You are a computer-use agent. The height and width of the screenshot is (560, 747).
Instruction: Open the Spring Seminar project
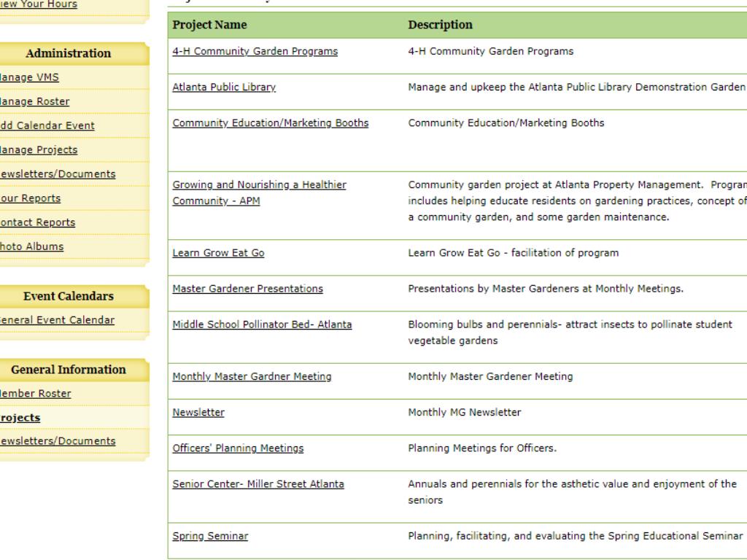210,537
